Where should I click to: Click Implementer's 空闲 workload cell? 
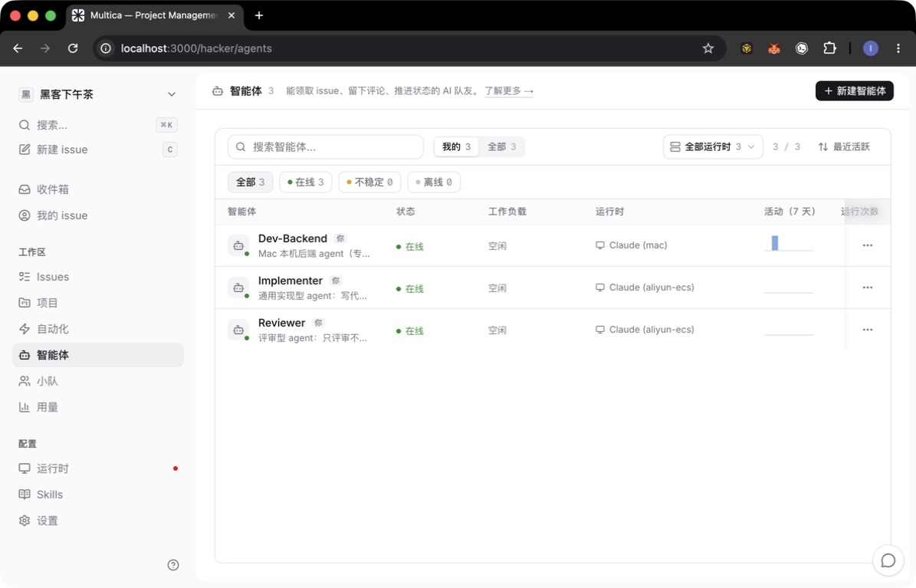click(497, 288)
